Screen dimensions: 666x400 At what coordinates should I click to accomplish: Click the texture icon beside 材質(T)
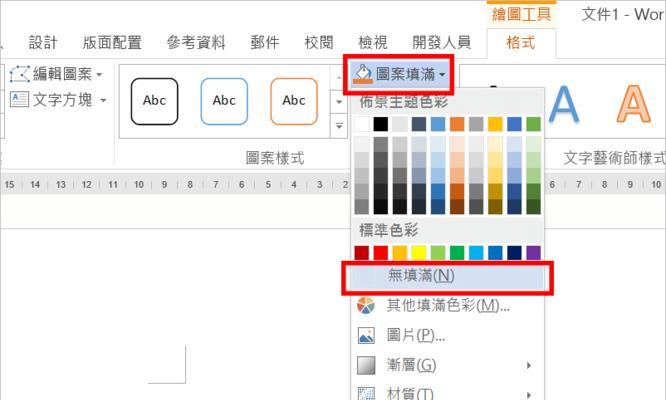(x=366, y=393)
